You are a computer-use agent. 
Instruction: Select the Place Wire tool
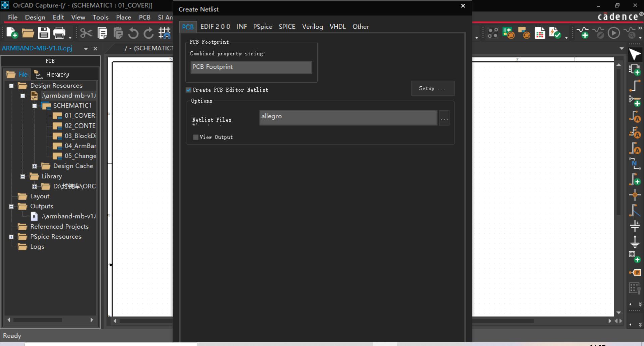tap(635, 86)
